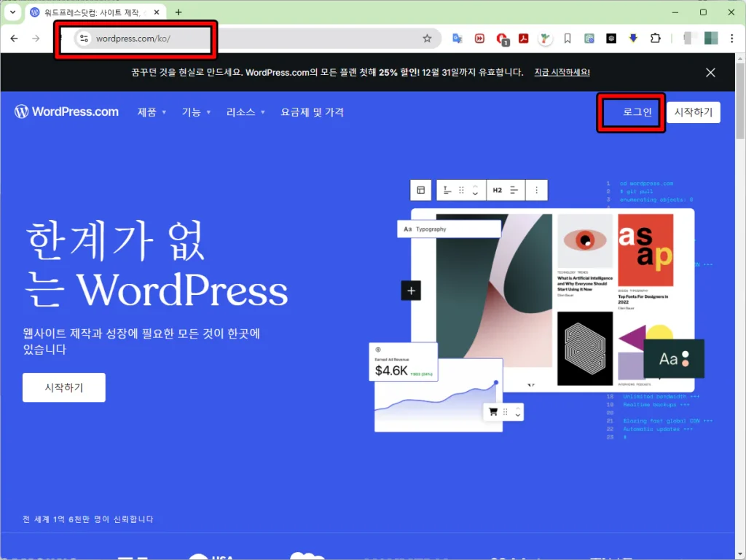
Task: Expand the 리소스 dropdown menu
Action: point(246,112)
